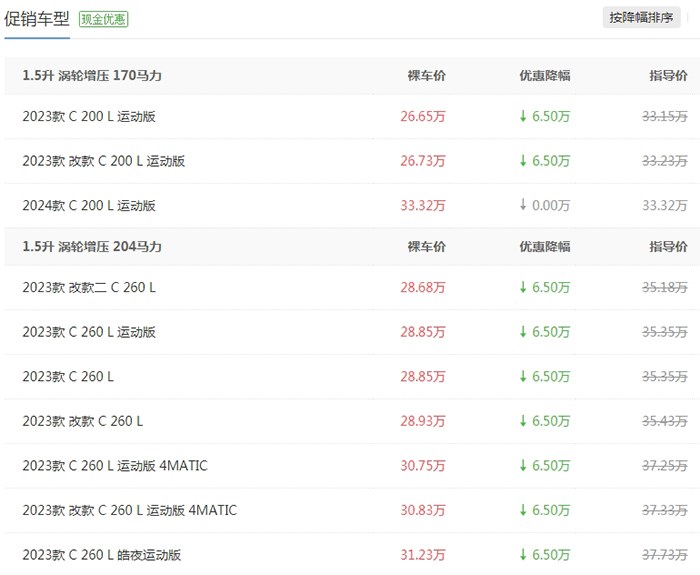Click the 33.32万 red bare car price
The height and width of the screenshot is (575, 700).
click(423, 206)
